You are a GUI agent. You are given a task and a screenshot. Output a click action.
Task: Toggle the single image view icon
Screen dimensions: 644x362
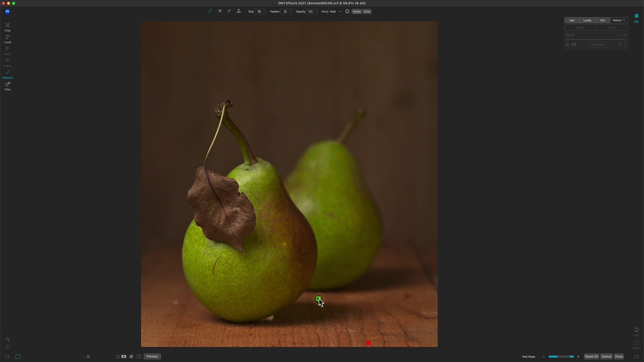click(18, 356)
